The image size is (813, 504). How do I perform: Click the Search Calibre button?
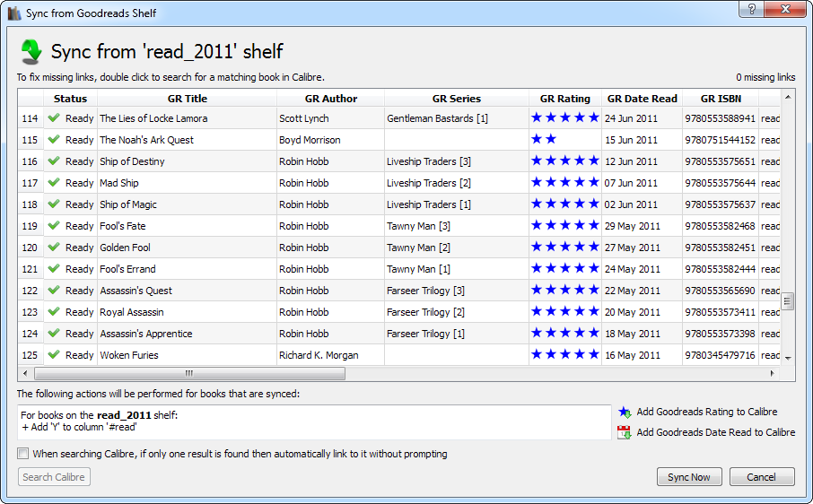click(54, 477)
